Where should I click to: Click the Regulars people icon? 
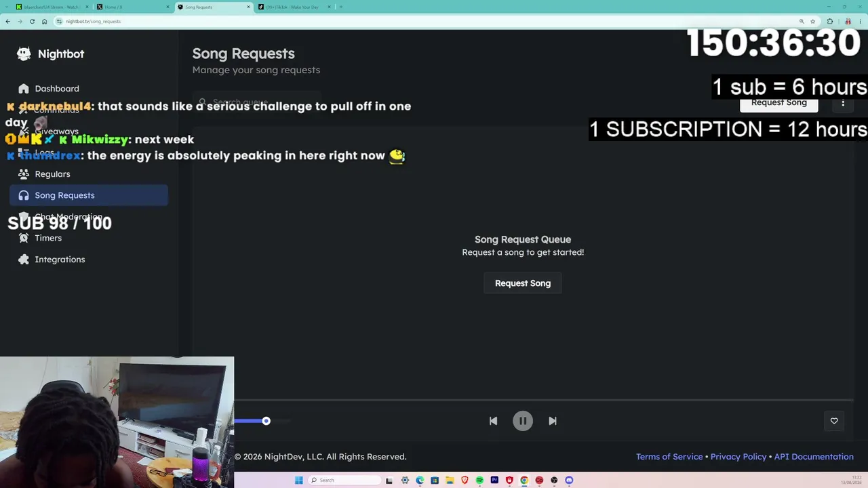pyautogui.click(x=24, y=174)
